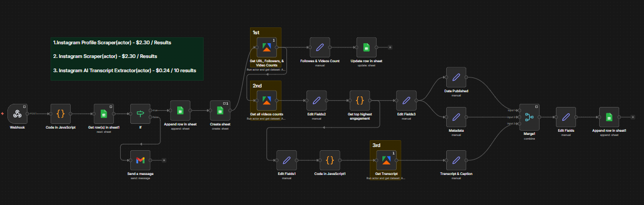Viewport: 644px width, 205px height.
Task: Select the Edit Fields1 node
Action: 286,160
